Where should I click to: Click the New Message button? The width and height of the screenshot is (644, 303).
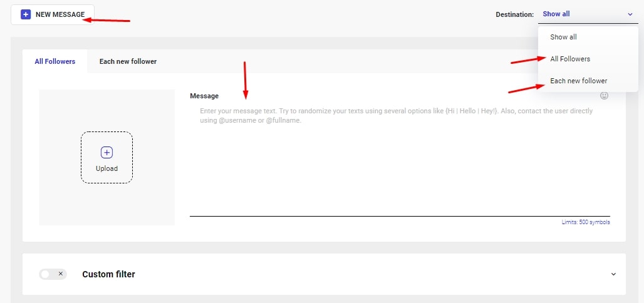coord(53,15)
